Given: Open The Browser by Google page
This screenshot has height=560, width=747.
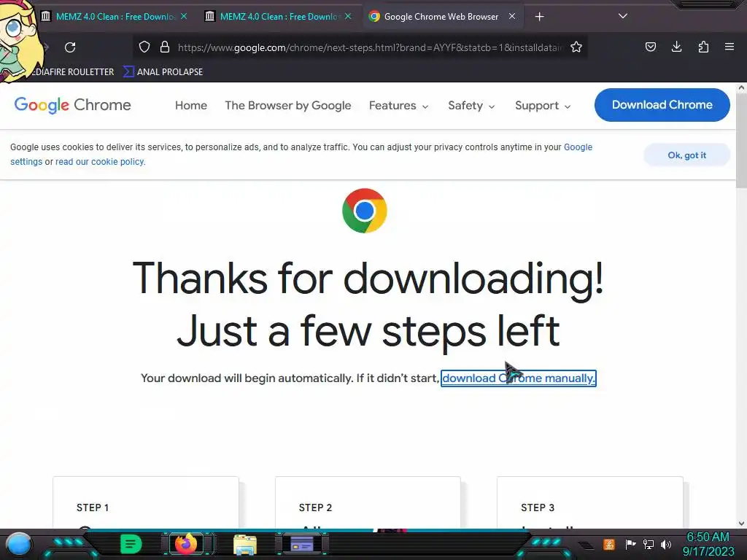Looking at the screenshot, I should 287,105.
